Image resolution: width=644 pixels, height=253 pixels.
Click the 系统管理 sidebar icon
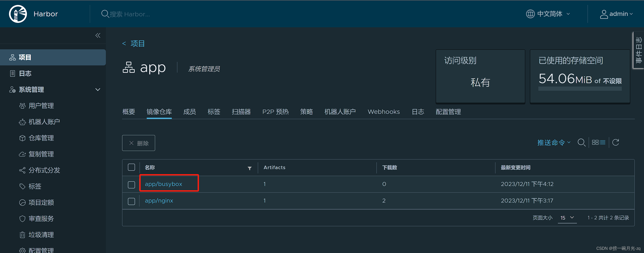click(13, 90)
